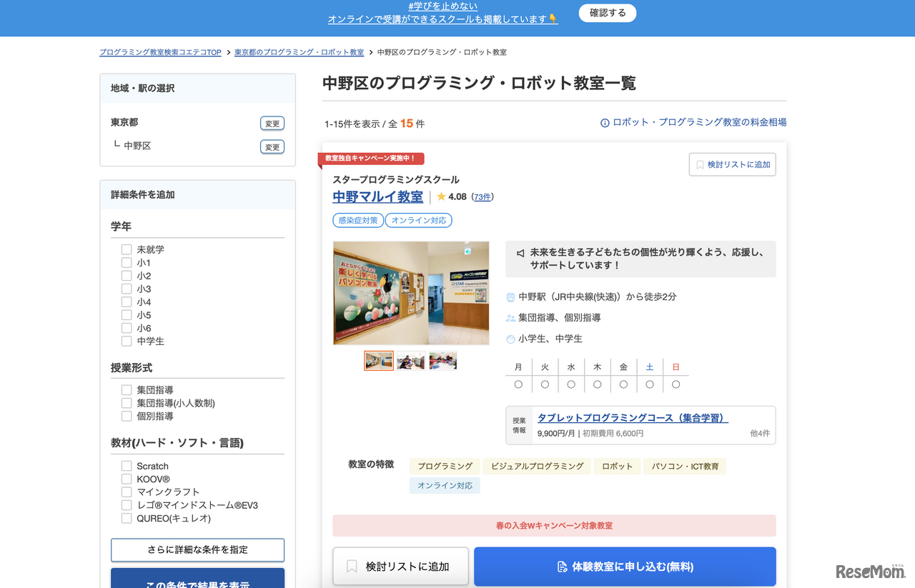
Task: Check the 小2 grade checkbox
Action: click(127, 276)
